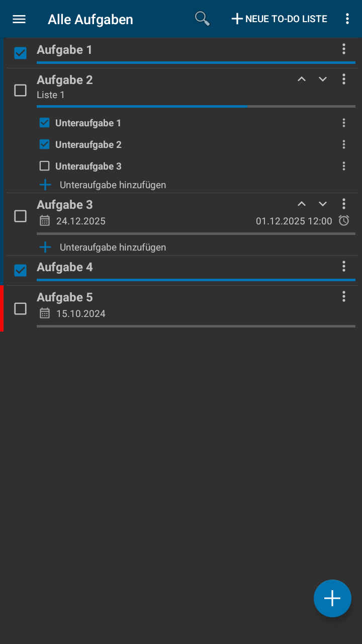Tap the alarm clock icon on Aufgabe 3
The image size is (362, 644).
coord(344,220)
